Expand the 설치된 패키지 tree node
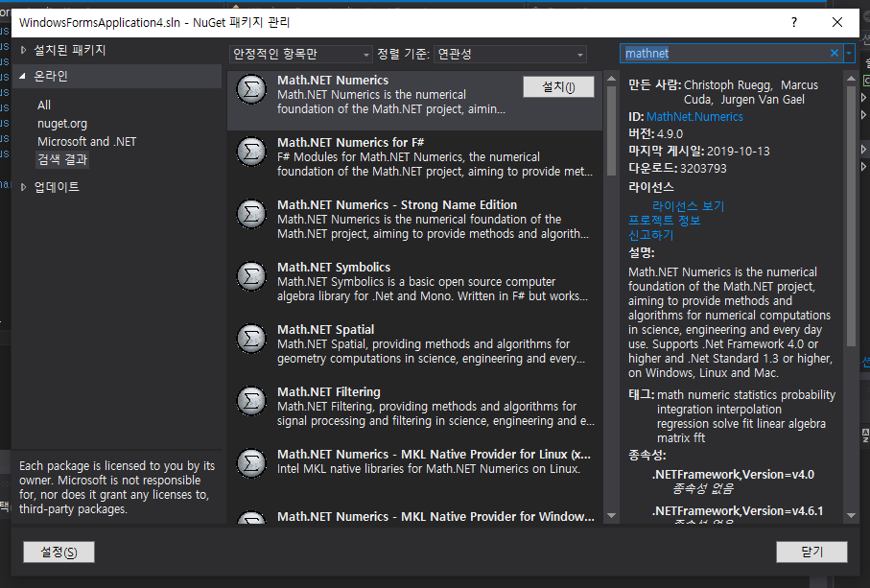Viewport: 870px width, 588px height. pos(23,50)
